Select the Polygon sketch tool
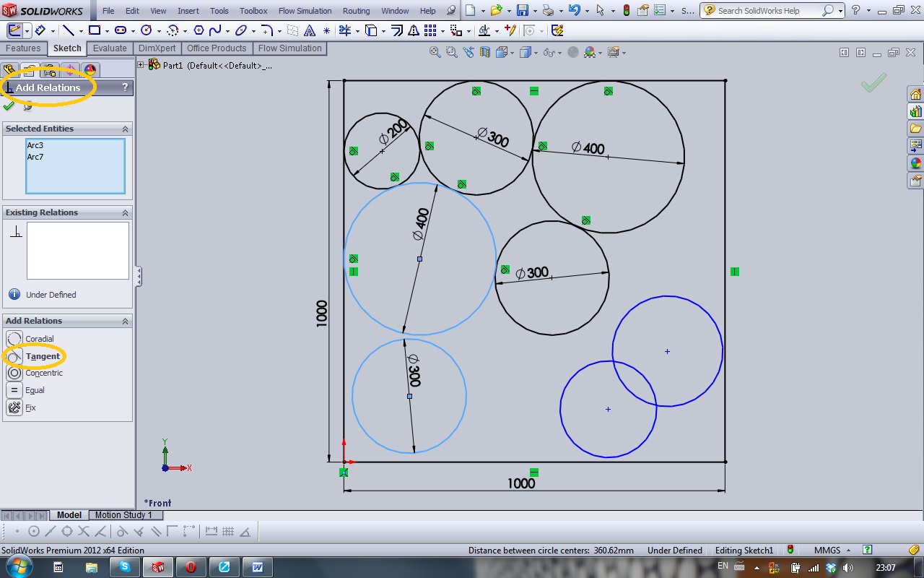This screenshot has height=578, width=924. (199, 30)
